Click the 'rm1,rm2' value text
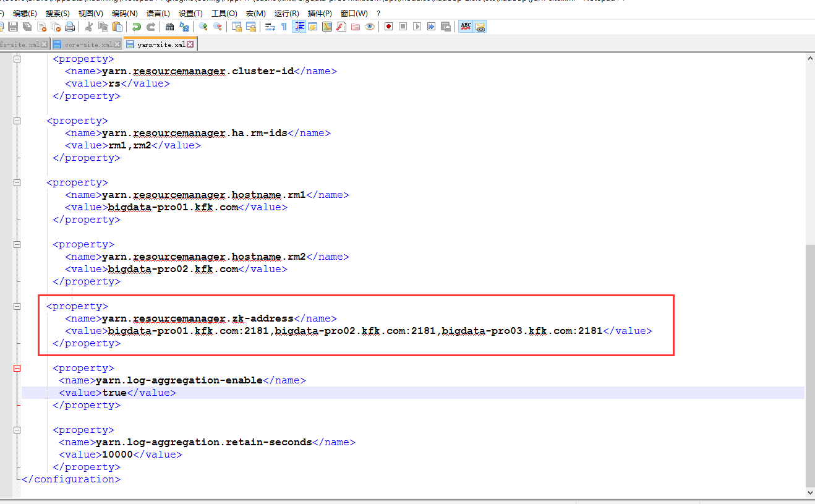 130,145
